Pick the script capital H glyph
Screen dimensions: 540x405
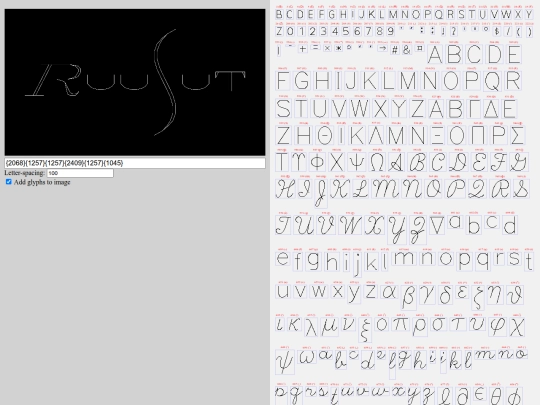[285, 189]
